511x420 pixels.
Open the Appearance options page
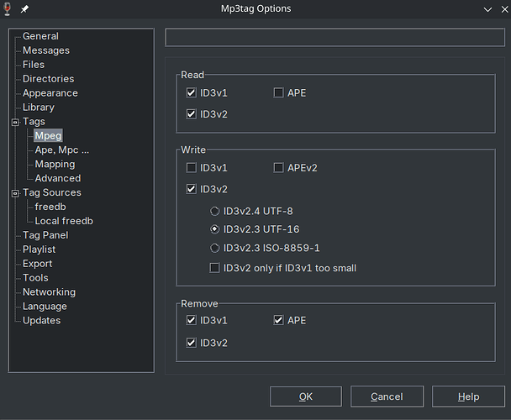(50, 93)
